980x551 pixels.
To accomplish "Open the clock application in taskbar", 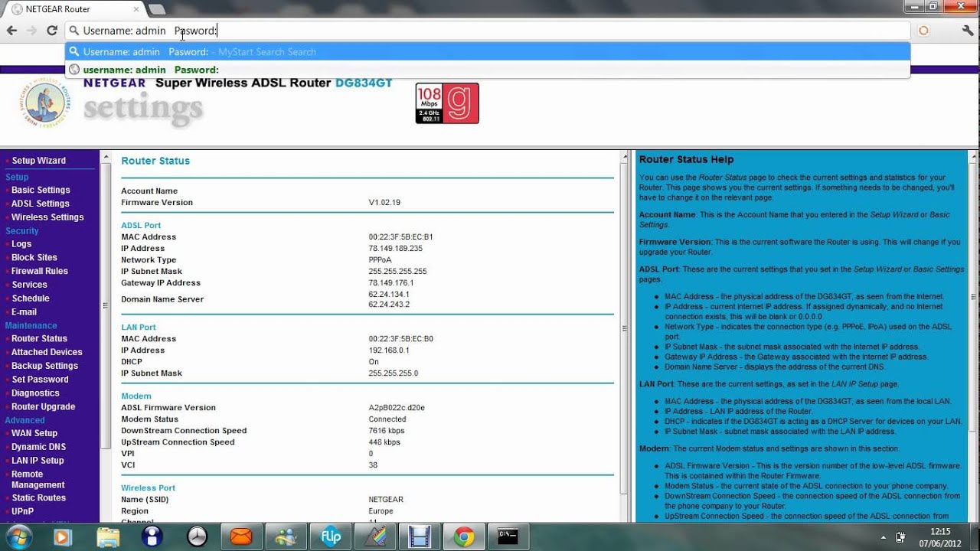I will 197,537.
